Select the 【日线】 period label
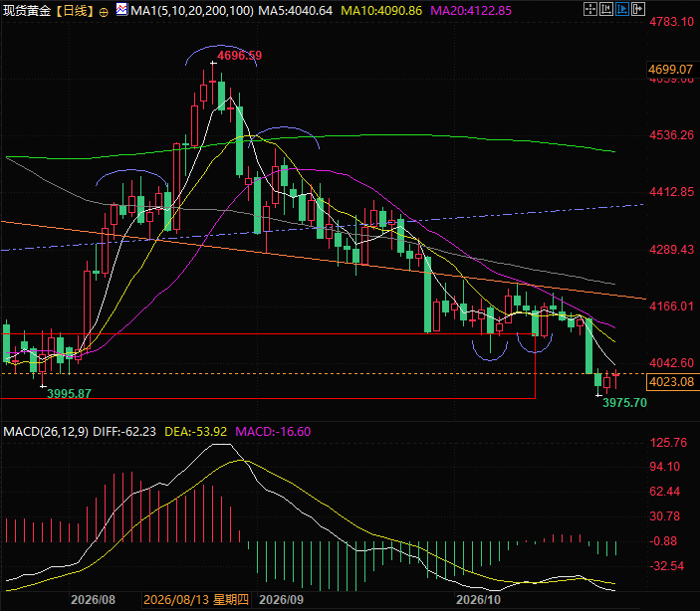This screenshot has width=700, height=611. [x=75, y=10]
